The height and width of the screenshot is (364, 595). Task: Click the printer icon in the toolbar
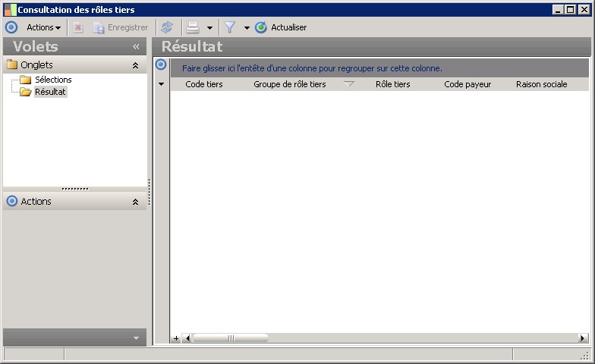click(193, 27)
